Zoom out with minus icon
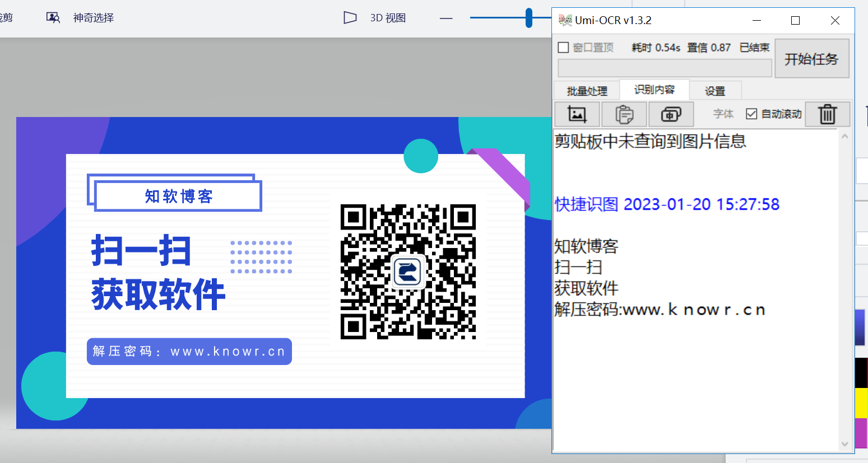 pos(446,18)
